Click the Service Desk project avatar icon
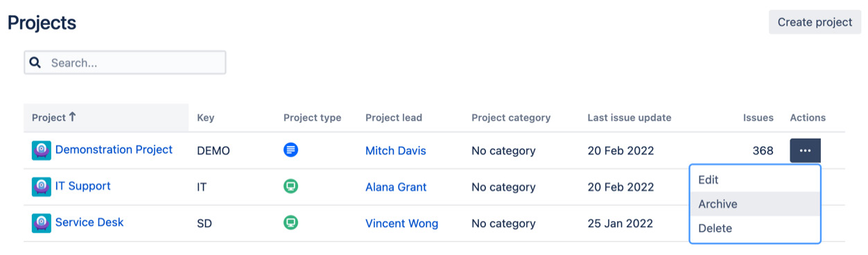 [x=42, y=223]
